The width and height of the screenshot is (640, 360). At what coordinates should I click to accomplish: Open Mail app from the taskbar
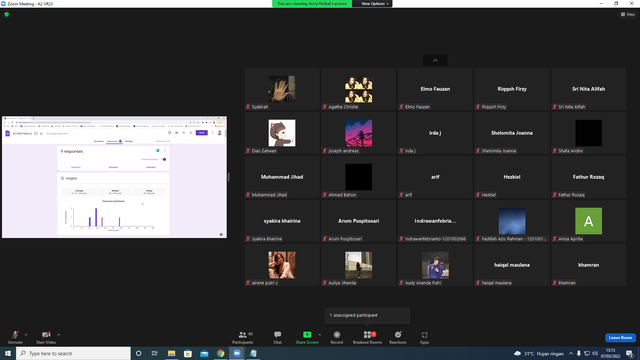coord(204,353)
